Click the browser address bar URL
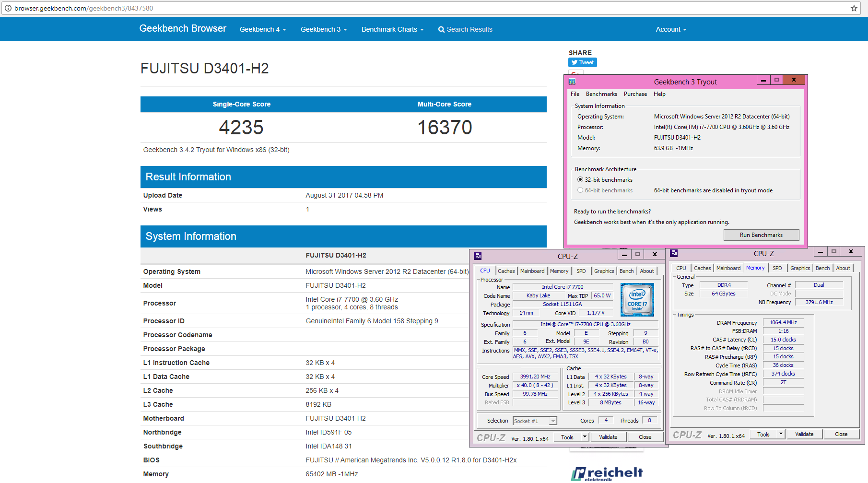 84,8
